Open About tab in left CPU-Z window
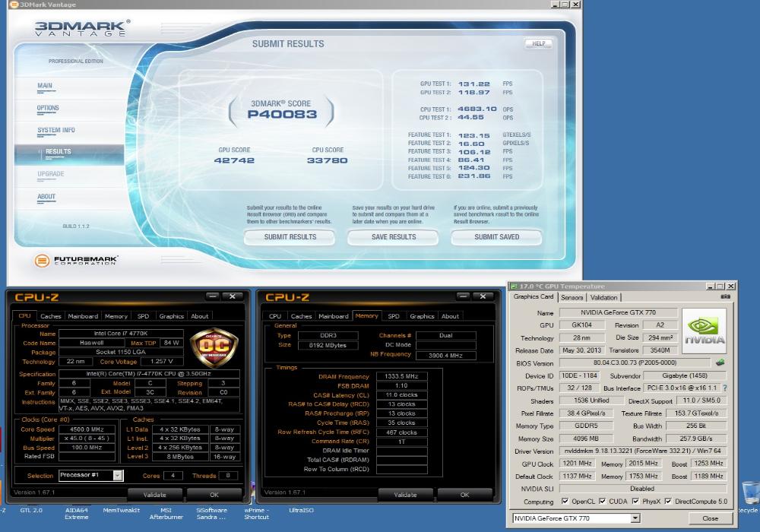Image resolution: width=760 pixels, height=532 pixels. coord(200,316)
